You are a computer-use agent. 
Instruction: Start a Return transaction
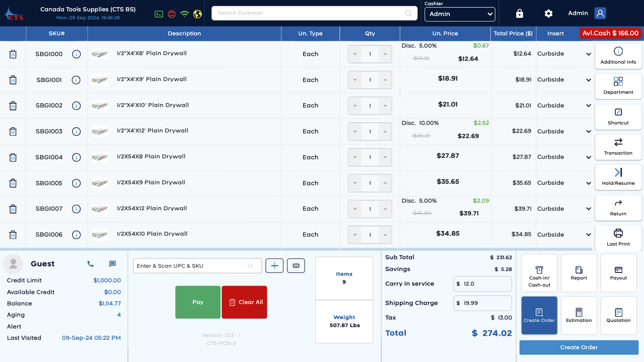point(618,208)
